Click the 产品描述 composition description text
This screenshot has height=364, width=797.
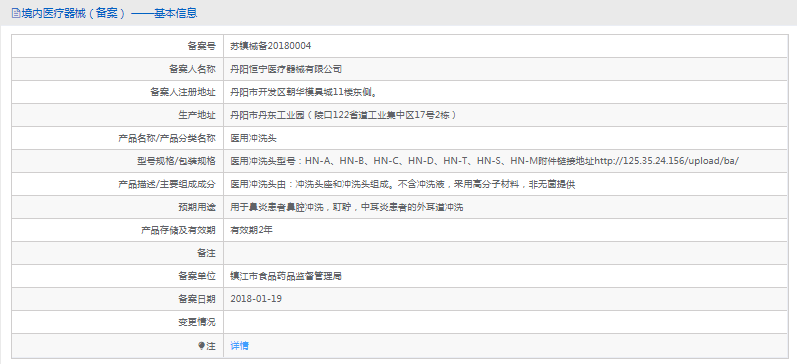(x=402, y=184)
